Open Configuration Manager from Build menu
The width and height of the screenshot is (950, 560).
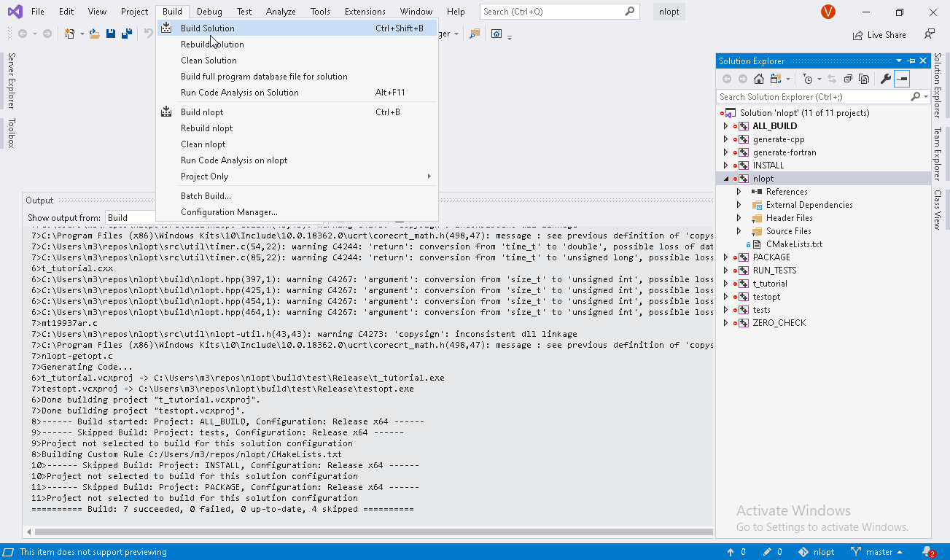[296, 212]
